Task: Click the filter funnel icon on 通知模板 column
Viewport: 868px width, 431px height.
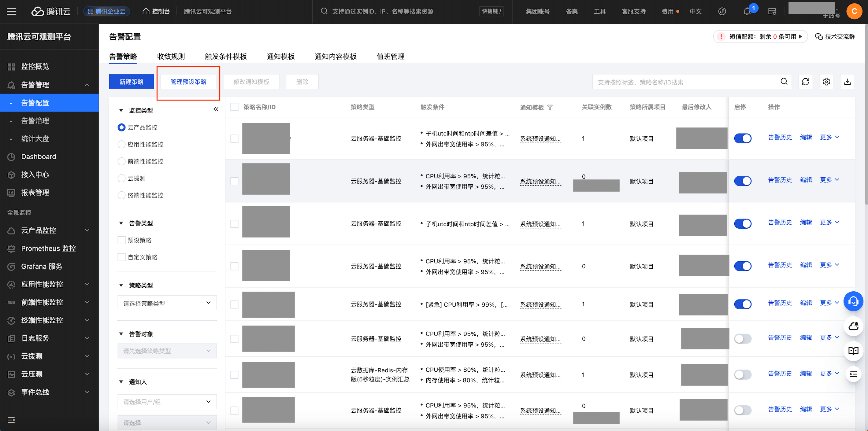Action: (x=550, y=107)
